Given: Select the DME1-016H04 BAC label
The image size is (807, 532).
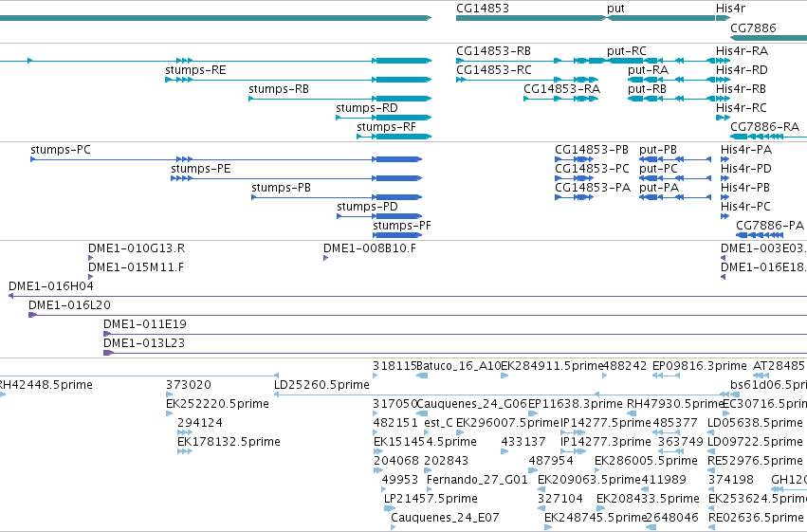Looking at the screenshot, I should (51, 286).
